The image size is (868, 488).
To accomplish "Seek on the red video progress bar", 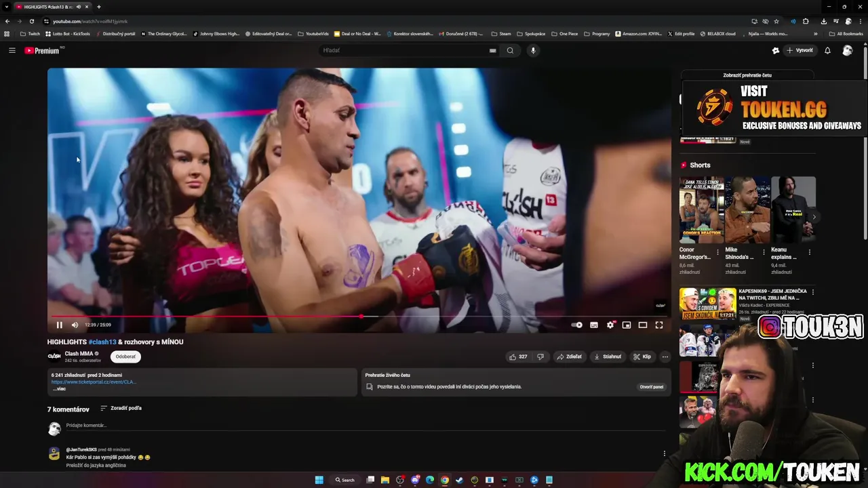I will pyautogui.click(x=359, y=317).
